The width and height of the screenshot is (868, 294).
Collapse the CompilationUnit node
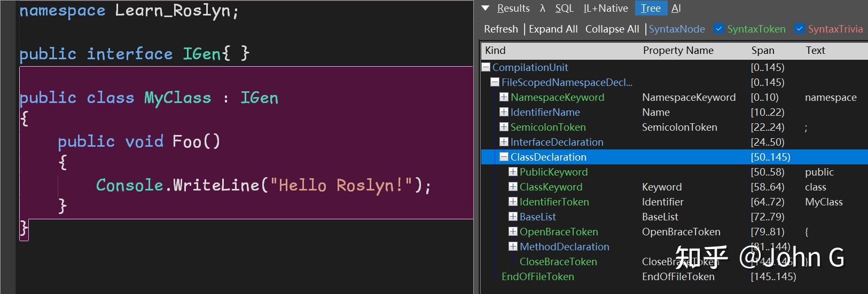click(486, 67)
